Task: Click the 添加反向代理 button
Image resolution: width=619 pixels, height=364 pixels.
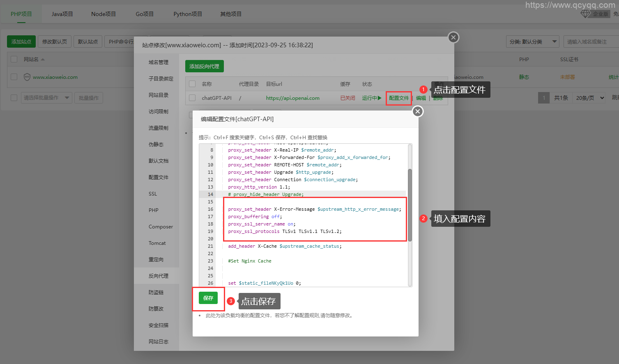Action: 204,66
